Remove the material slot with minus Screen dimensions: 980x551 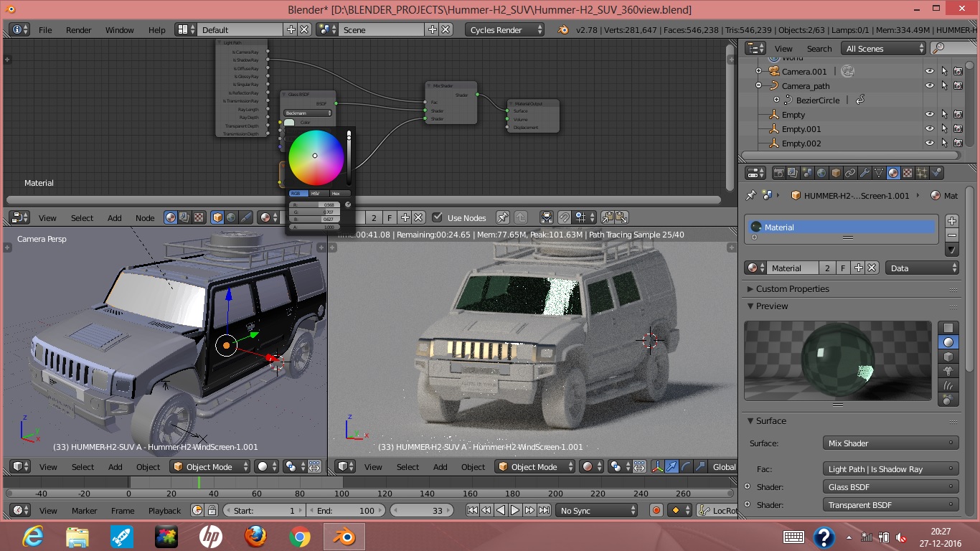point(952,235)
